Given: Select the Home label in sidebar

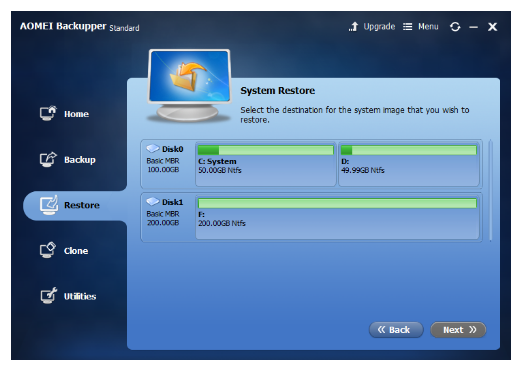Looking at the screenshot, I should point(76,114).
